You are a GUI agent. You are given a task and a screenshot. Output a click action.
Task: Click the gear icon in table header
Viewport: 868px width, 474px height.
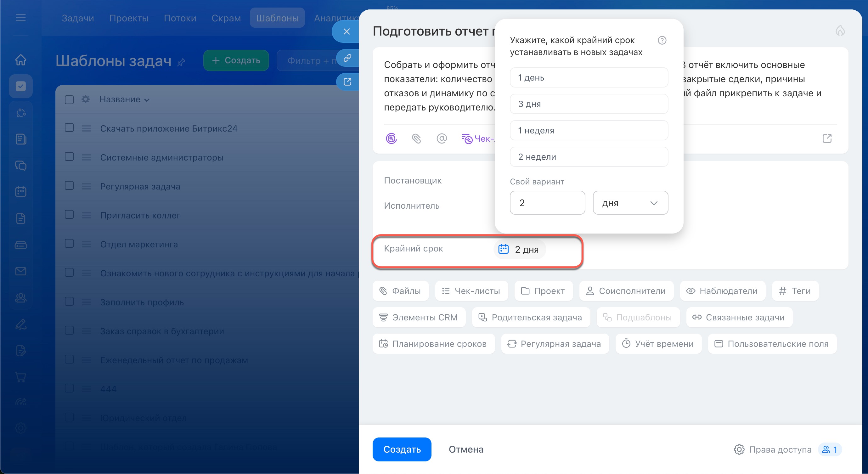[x=86, y=99]
